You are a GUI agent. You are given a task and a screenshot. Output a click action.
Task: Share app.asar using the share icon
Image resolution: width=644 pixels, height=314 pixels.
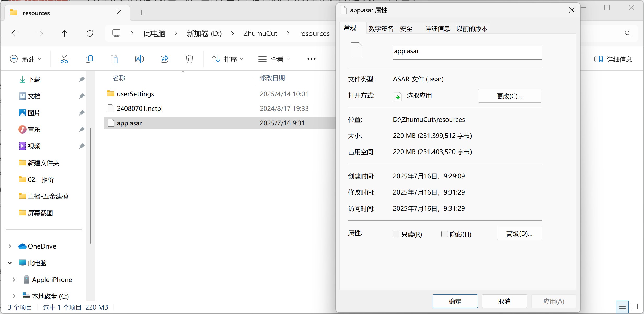tap(164, 59)
